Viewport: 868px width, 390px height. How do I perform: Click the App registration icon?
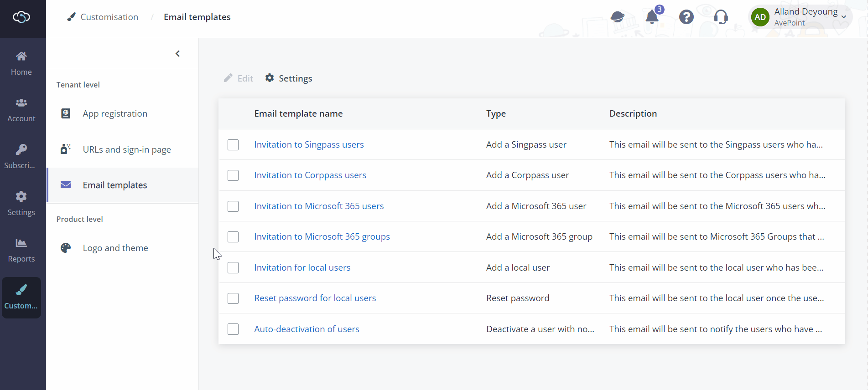[x=66, y=113]
